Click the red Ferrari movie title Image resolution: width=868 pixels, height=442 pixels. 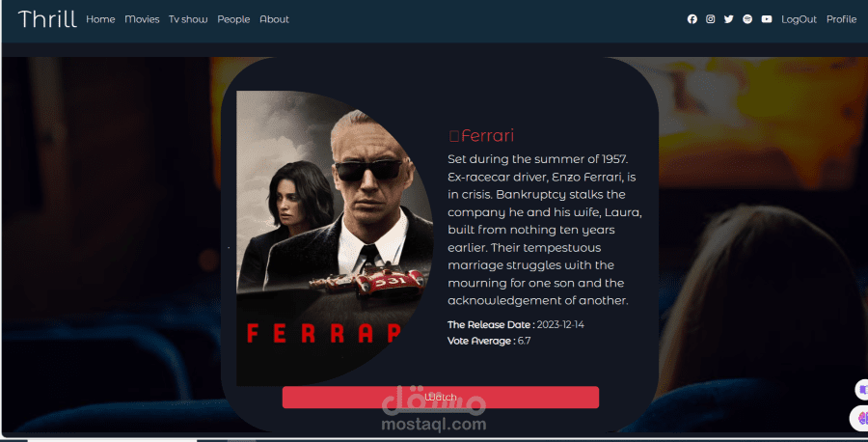click(x=487, y=136)
